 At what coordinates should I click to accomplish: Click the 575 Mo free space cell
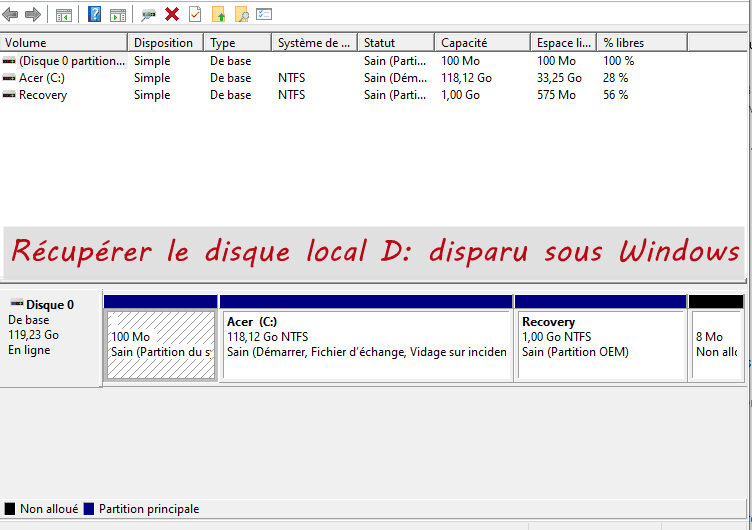[556, 95]
